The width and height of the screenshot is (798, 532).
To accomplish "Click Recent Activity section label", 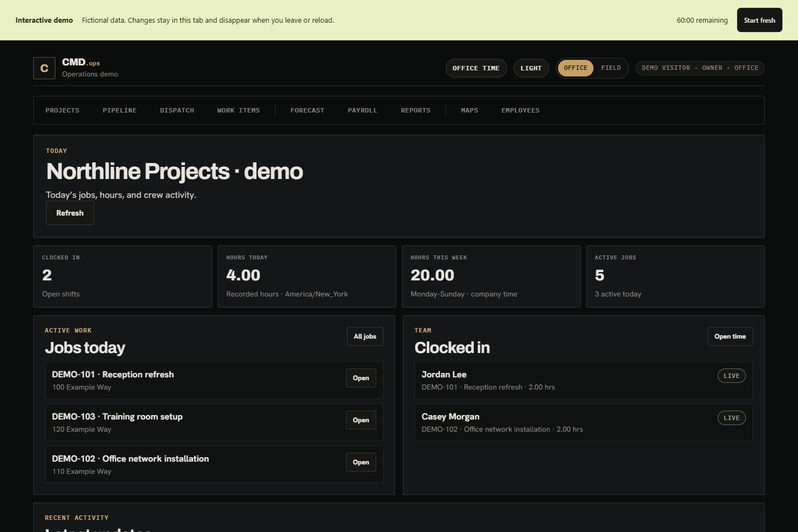I will click(77, 518).
